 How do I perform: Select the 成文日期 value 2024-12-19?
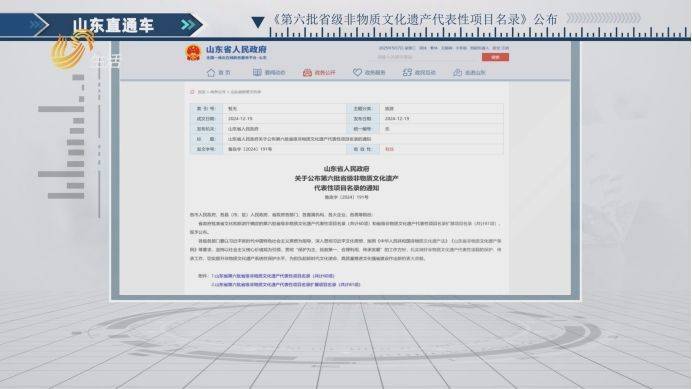point(240,119)
